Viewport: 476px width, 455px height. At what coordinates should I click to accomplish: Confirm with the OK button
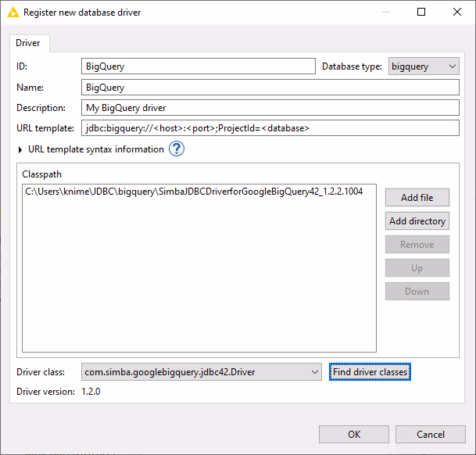coord(354,435)
